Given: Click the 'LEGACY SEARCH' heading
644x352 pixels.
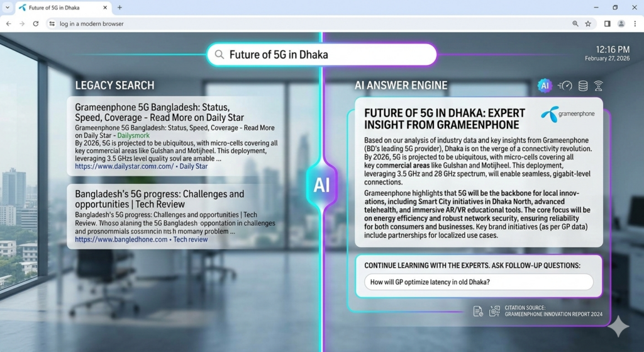Looking at the screenshot, I should [x=114, y=86].
